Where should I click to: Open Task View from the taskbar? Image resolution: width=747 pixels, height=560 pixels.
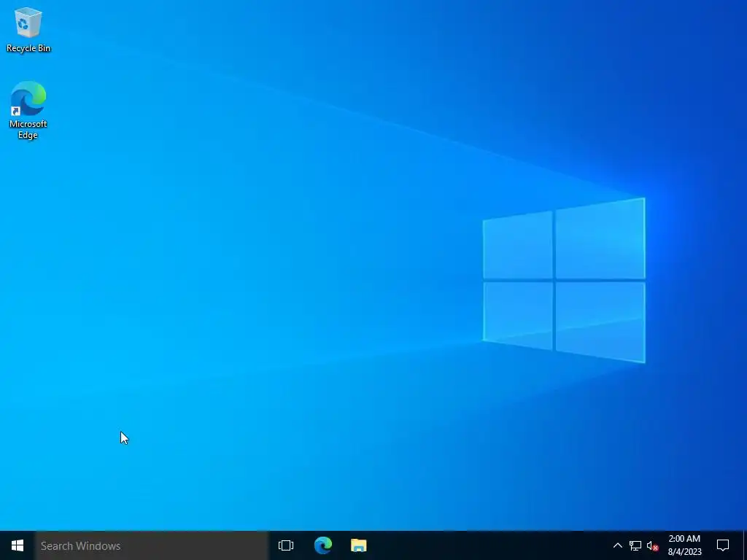click(x=286, y=545)
